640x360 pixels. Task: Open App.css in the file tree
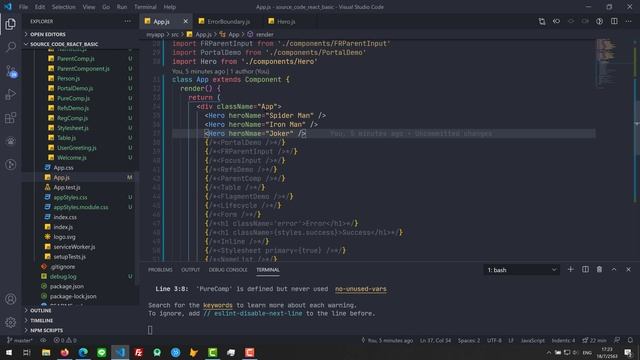coord(64,168)
